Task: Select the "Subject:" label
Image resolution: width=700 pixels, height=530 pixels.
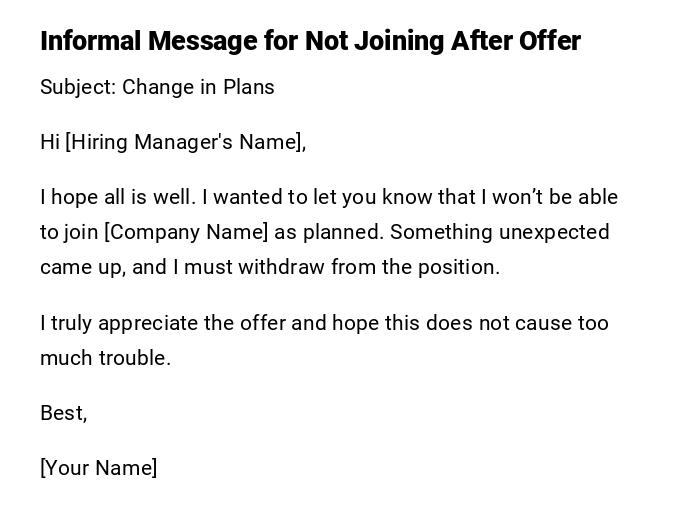Action: [x=78, y=87]
